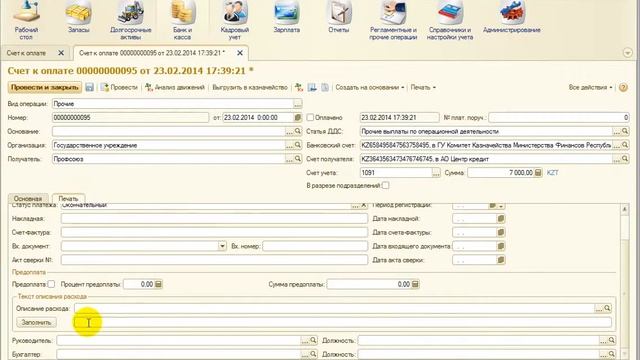This screenshot has height=360, width=640.
Task: Open calendar for Дата акта сверки
Action: coord(501,260)
